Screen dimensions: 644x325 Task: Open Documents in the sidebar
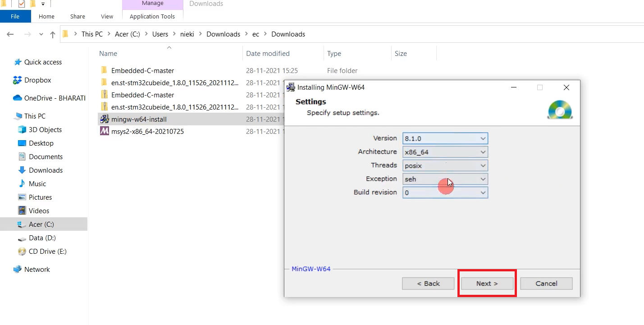[x=46, y=157]
